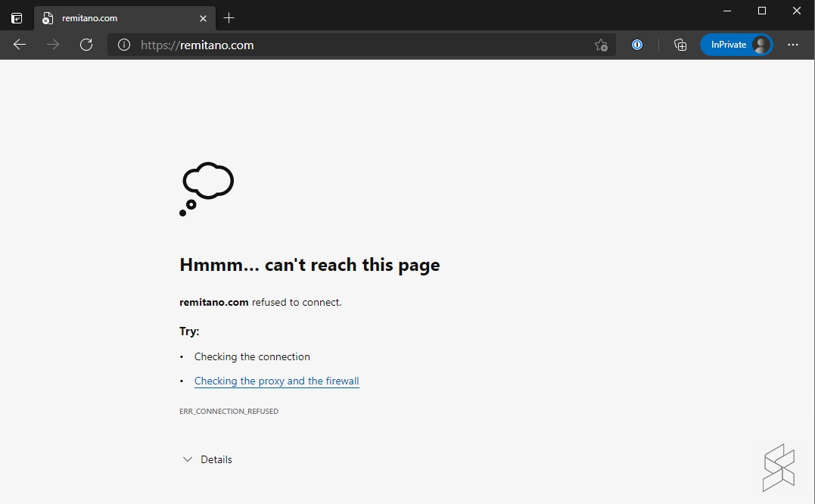This screenshot has width=815, height=504.
Task: Select the remitano.com browser tab
Action: pos(114,18)
